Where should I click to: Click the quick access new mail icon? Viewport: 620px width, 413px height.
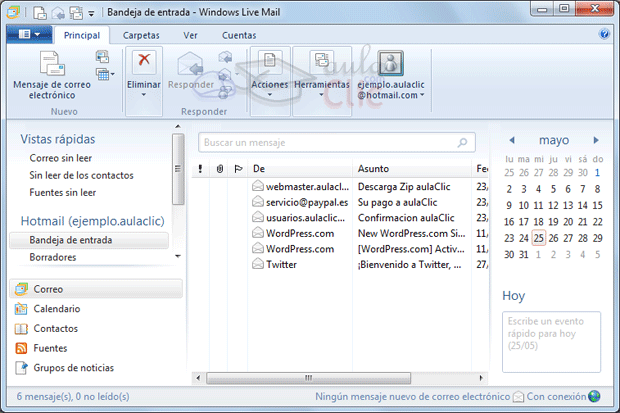(40, 13)
